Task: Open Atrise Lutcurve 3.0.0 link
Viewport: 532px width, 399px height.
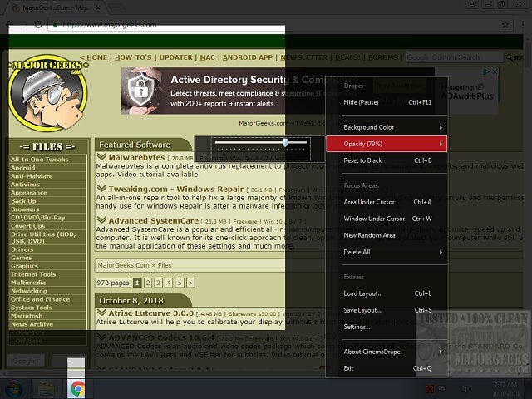Action: [151, 313]
